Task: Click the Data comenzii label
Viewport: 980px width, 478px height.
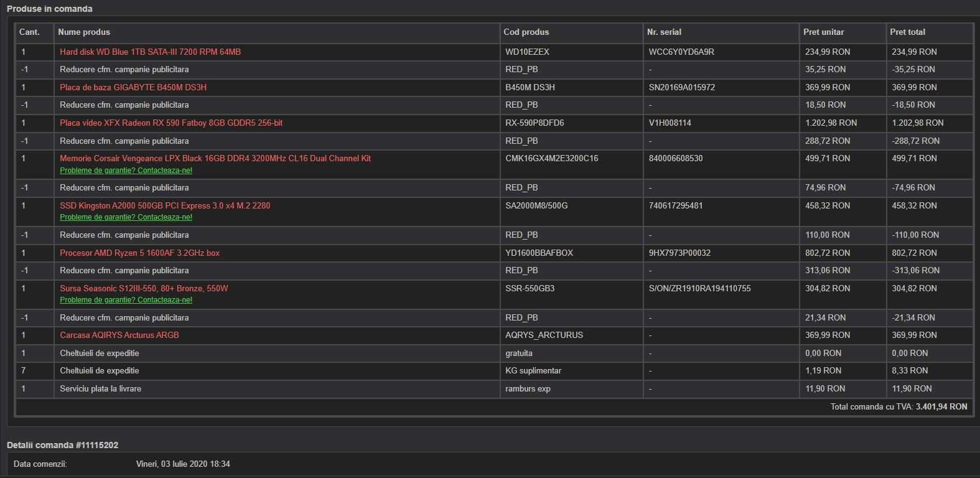Action: [x=40, y=464]
